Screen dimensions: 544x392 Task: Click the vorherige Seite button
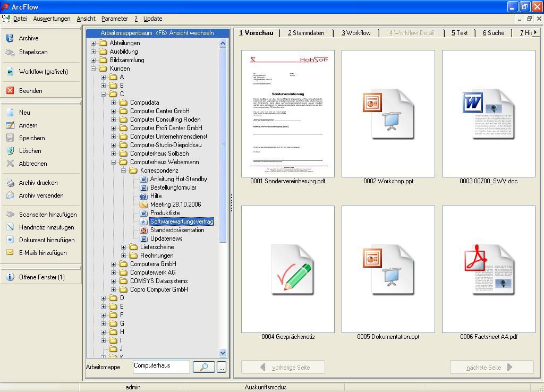coord(283,368)
